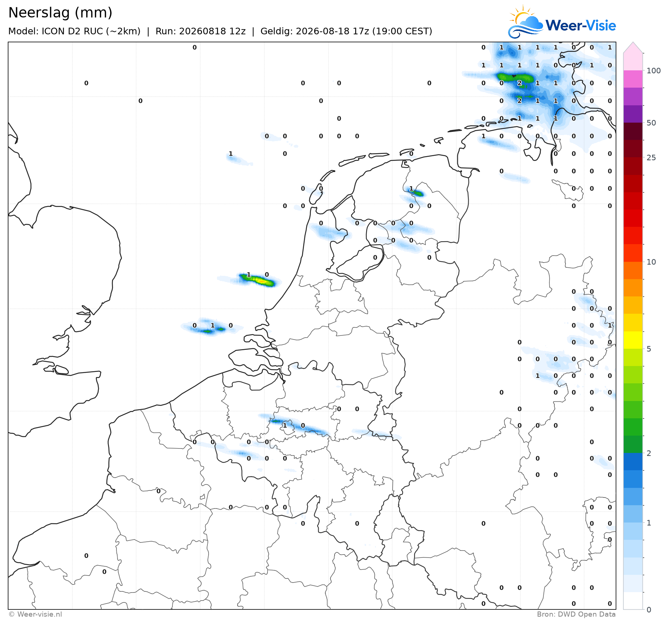Click the Weer-Visie sun and cloud logo

tap(526, 21)
